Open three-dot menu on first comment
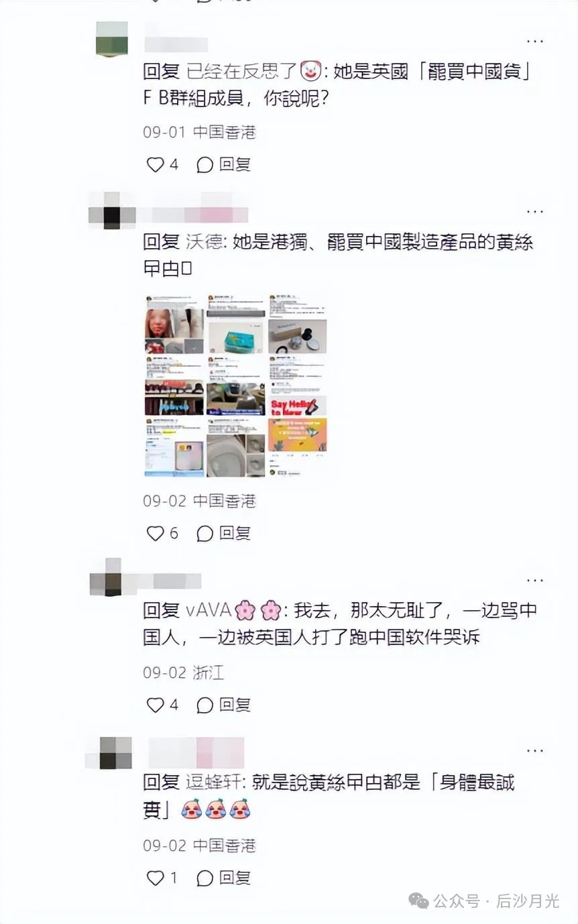The width and height of the screenshot is (578, 924). click(535, 42)
